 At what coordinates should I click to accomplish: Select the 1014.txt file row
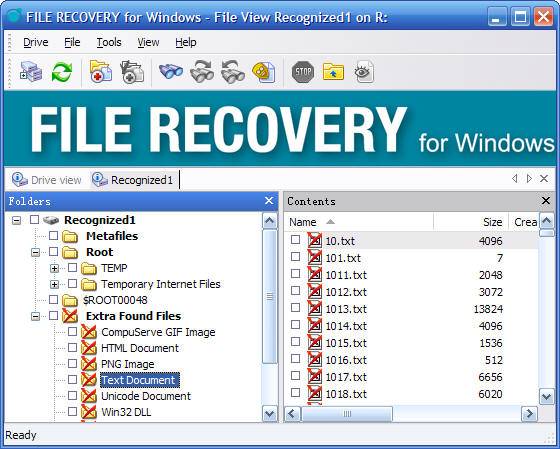411,325
